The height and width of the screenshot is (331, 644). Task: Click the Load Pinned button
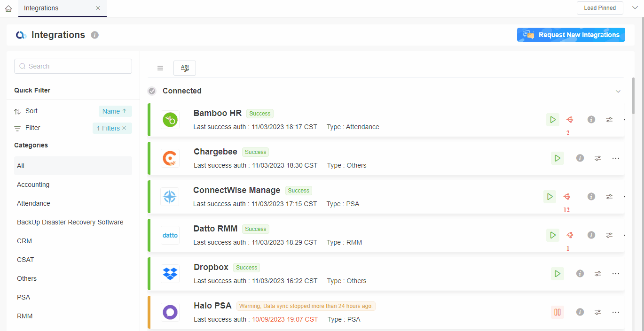(600, 8)
